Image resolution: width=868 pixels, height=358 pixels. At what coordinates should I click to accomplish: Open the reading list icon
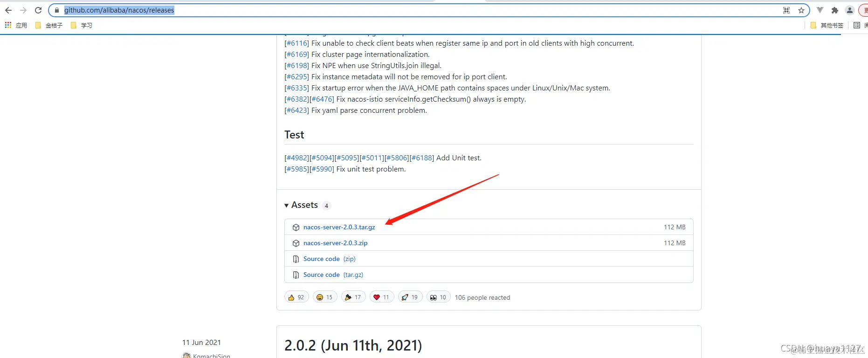coord(857,25)
